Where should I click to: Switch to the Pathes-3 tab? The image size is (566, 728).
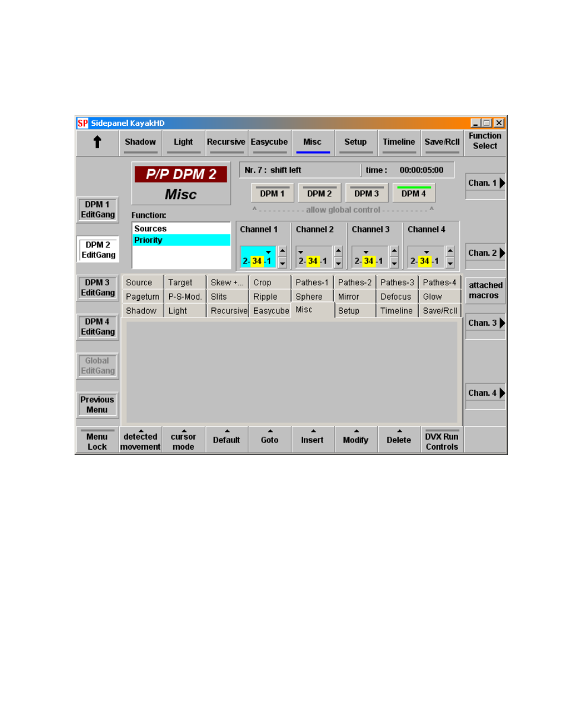coord(398,282)
